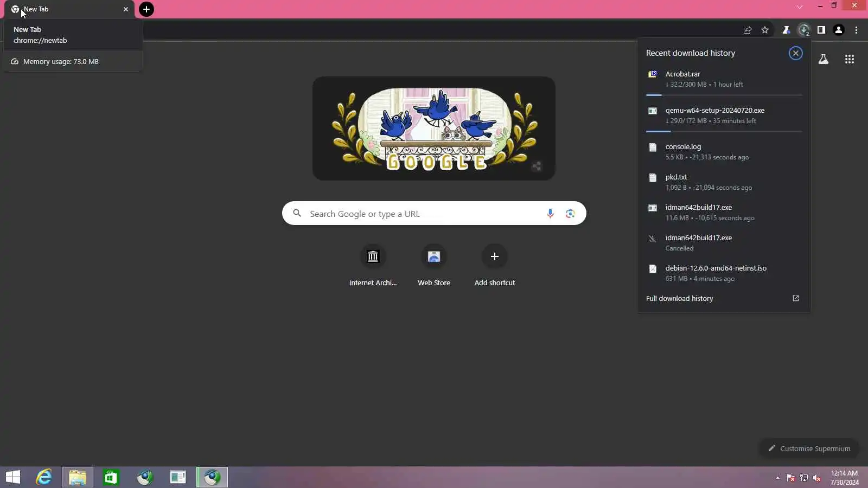The height and width of the screenshot is (488, 868).
Task: Close the Recent download history popup
Action: pyautogui.click(x=796, y=53)
